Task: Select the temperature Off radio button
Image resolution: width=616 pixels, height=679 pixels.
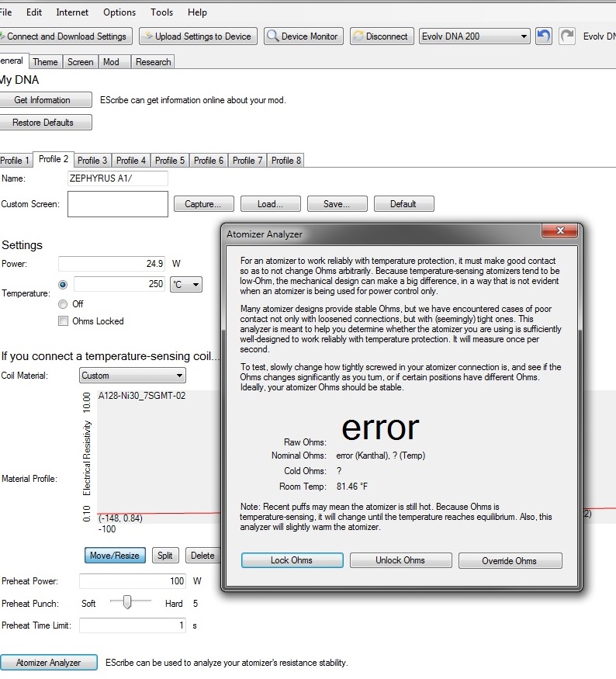Action: click(63, 304)
